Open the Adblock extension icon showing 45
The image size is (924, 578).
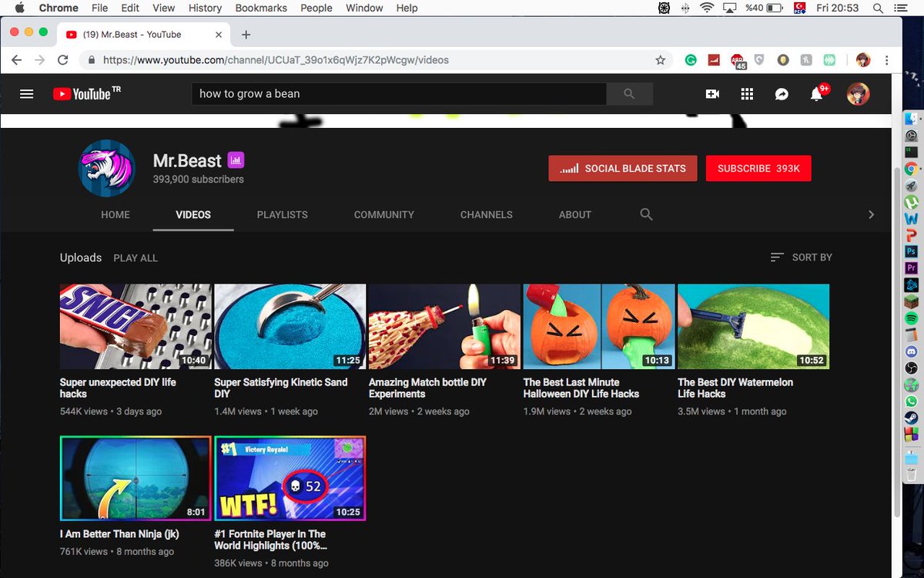coord(738,61)
